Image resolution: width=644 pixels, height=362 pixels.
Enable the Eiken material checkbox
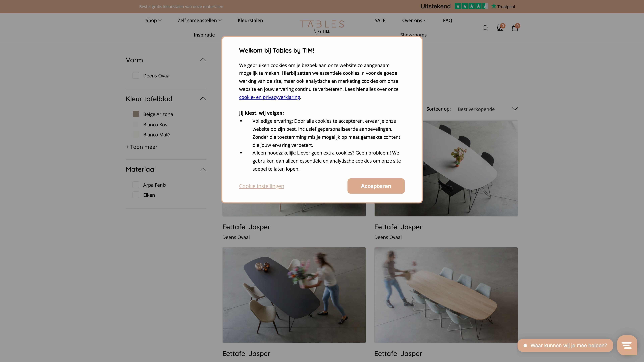click(136, 195)
